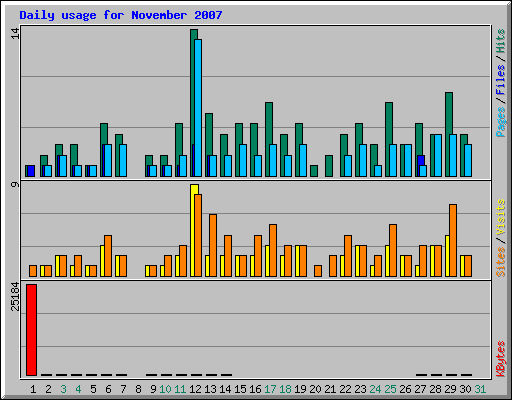This screenshot has width=512, height=400.
Task: Click the 'Pages' legend label
Action: (x=500, y=122)
